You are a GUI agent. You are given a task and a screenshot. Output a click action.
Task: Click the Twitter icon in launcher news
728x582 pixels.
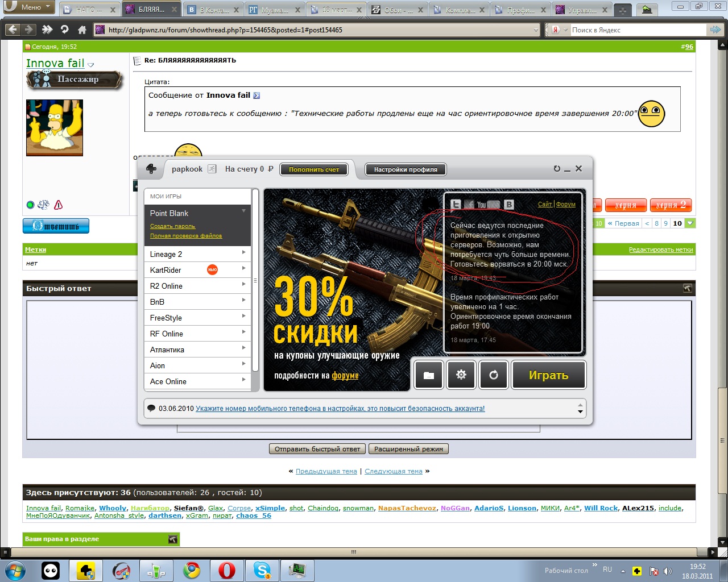tap(456, 205)
